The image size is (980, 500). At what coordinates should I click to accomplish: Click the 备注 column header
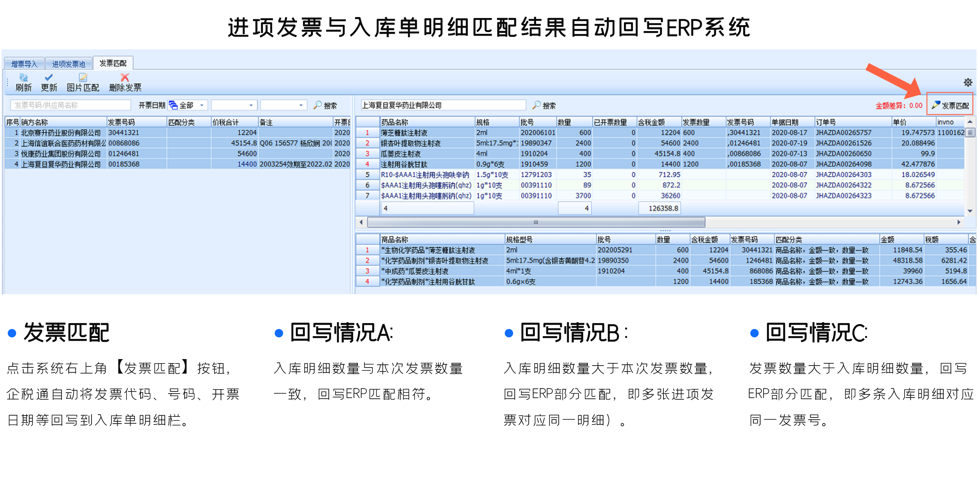[x=295, y=122]
